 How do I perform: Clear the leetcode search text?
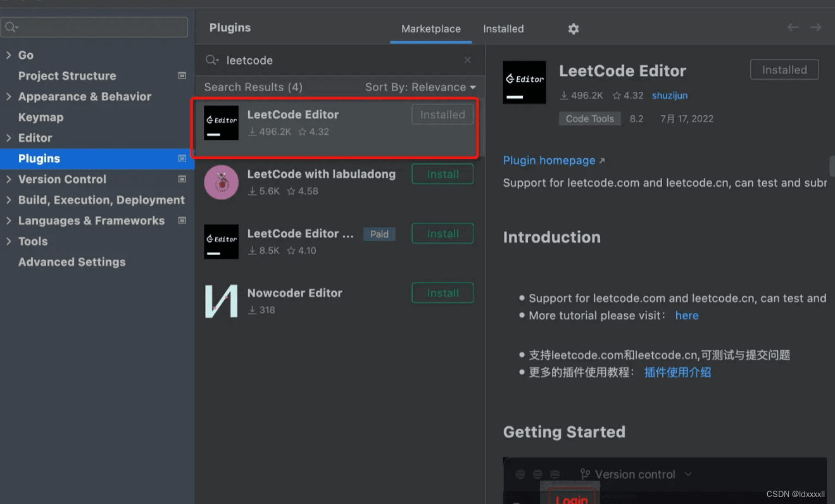[x=467, y=60]
